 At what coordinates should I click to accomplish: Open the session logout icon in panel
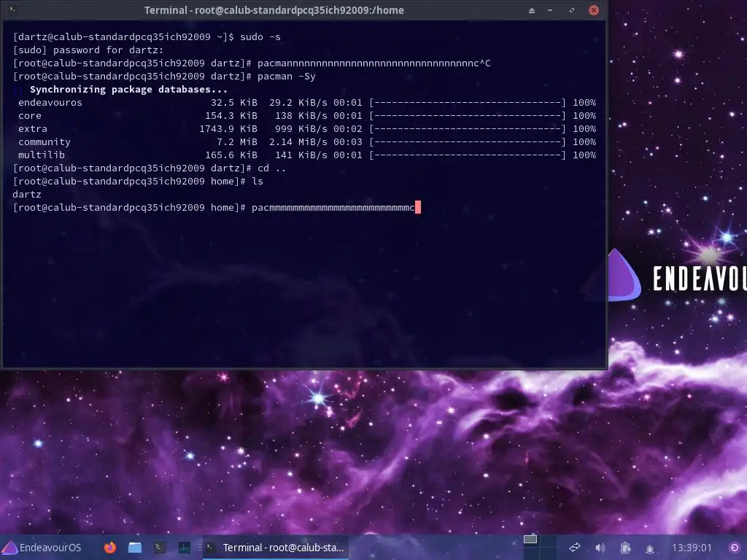click(735, 548)
